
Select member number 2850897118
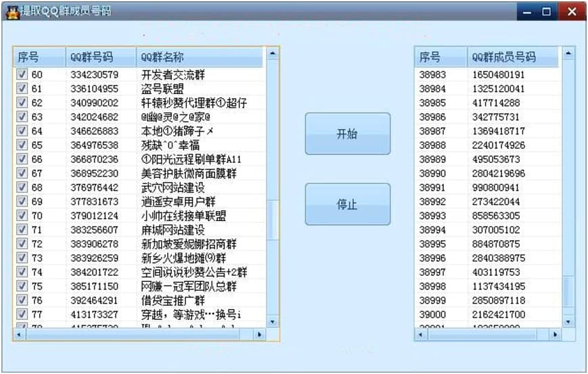coord(498,300)
